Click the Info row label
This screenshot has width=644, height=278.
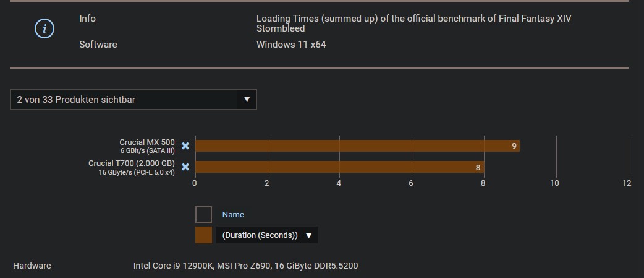click(87, 19)
